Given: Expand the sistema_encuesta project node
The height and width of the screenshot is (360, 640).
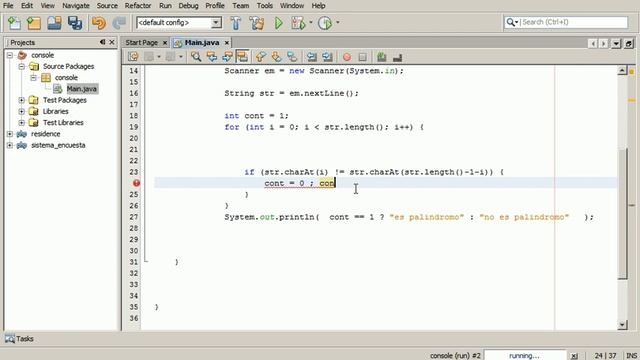Looking at the screenshot, I should (x=10, y=145).
